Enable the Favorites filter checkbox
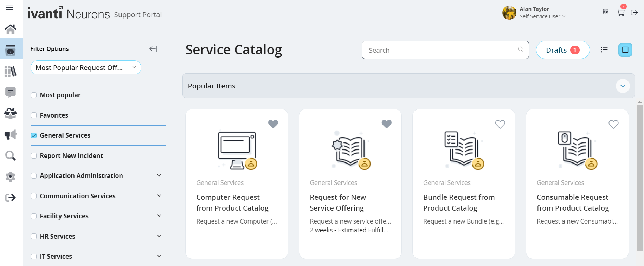This screenshot has width=644, height=266. point(34,115)
